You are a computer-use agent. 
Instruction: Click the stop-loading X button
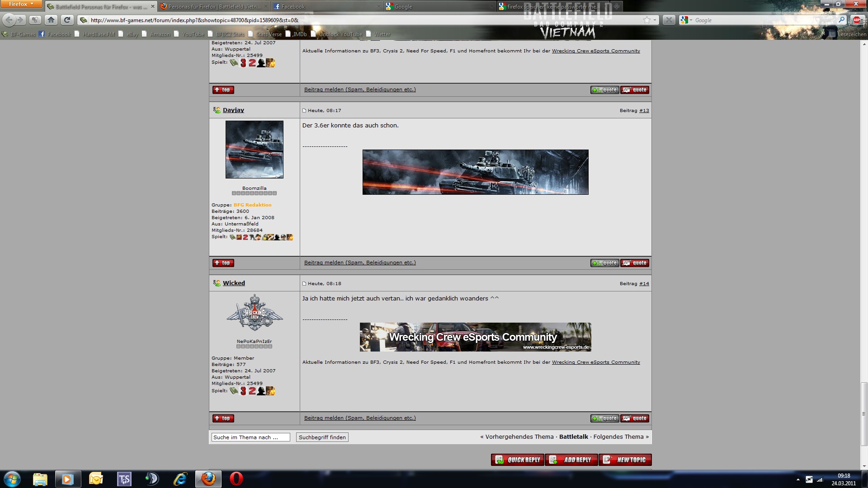point(669,20)
